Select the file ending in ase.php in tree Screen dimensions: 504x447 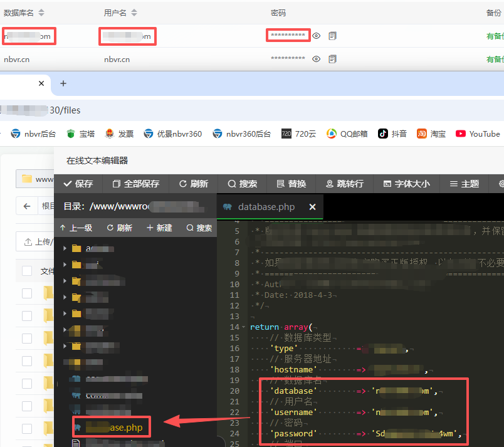pos(111,427)
